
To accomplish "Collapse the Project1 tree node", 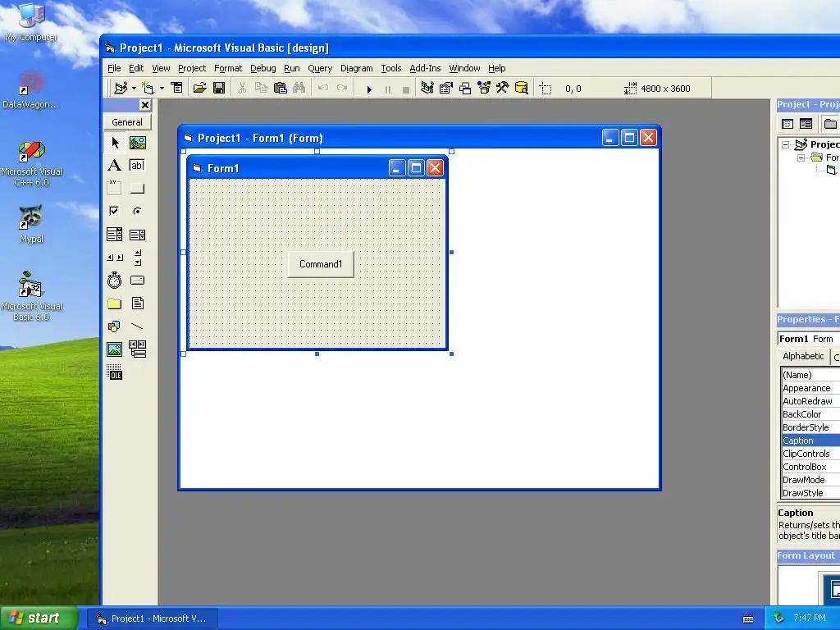I will [786, 144].
